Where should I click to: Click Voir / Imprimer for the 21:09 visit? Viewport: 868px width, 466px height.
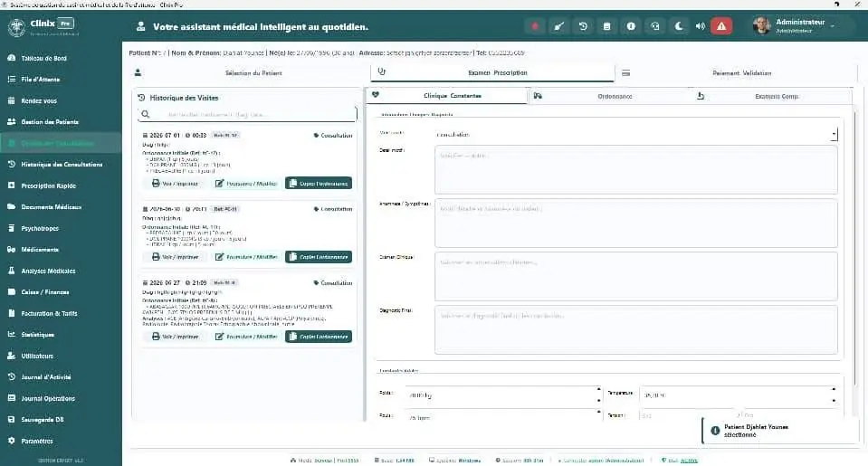click(x=175, y=337)
